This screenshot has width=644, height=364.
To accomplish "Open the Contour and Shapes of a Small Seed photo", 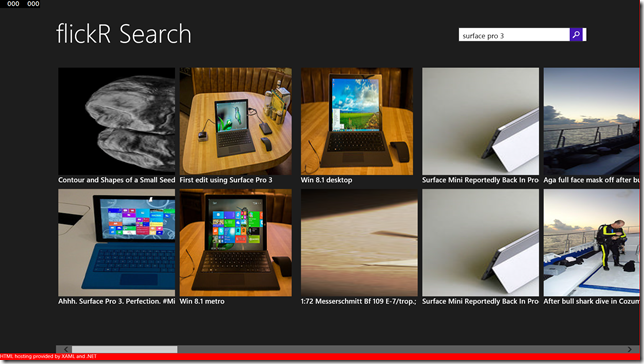I will click(x=116, y=121).
